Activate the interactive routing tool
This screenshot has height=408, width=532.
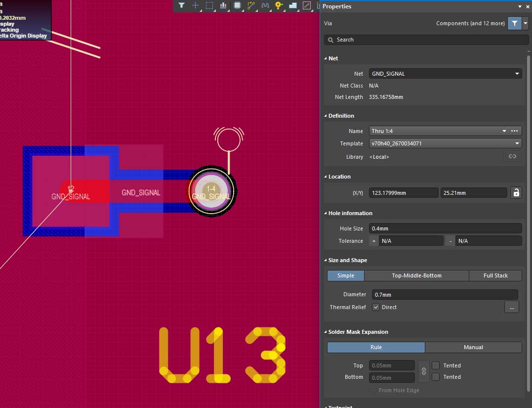click(251, 5)
